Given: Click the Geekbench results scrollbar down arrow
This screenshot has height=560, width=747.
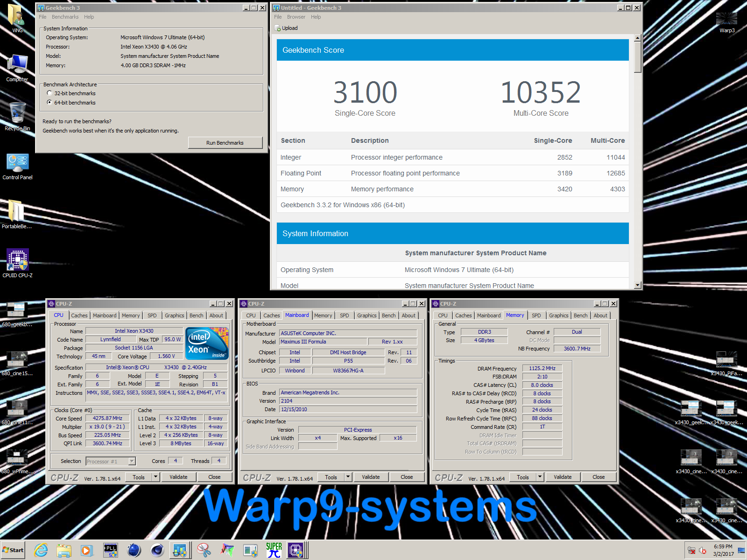Looking at the screenshot, I should click(638, 285).
